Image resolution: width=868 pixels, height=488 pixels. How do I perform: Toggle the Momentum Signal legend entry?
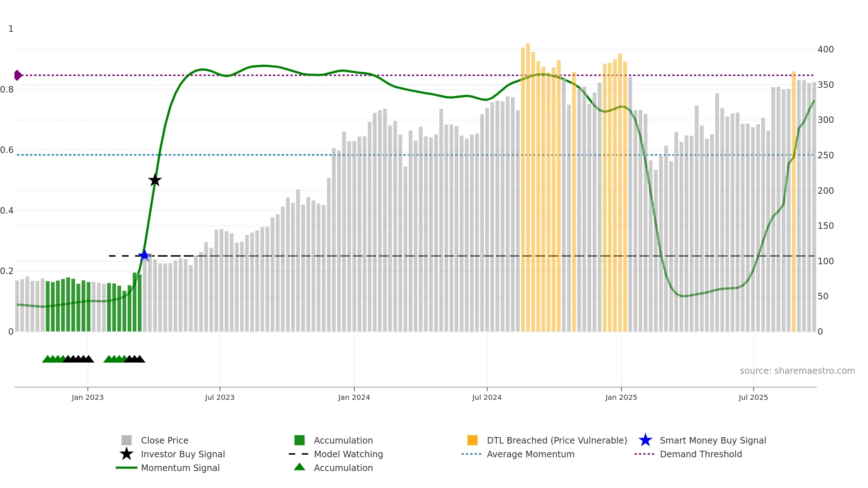click(x=168, y=468)
